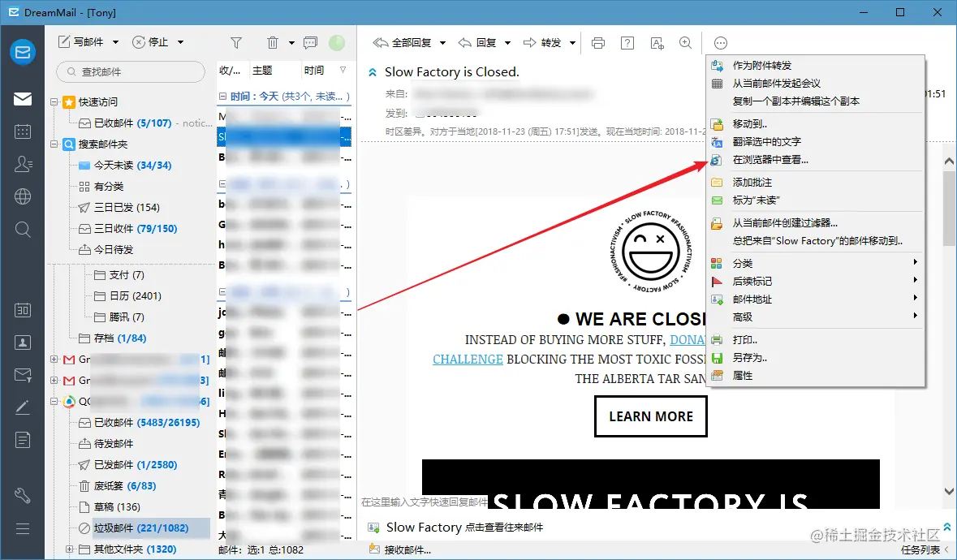Click the 停止 stop button
This screenshot has width=957, height=560.
pyautogui.click(x=150, y=42)
